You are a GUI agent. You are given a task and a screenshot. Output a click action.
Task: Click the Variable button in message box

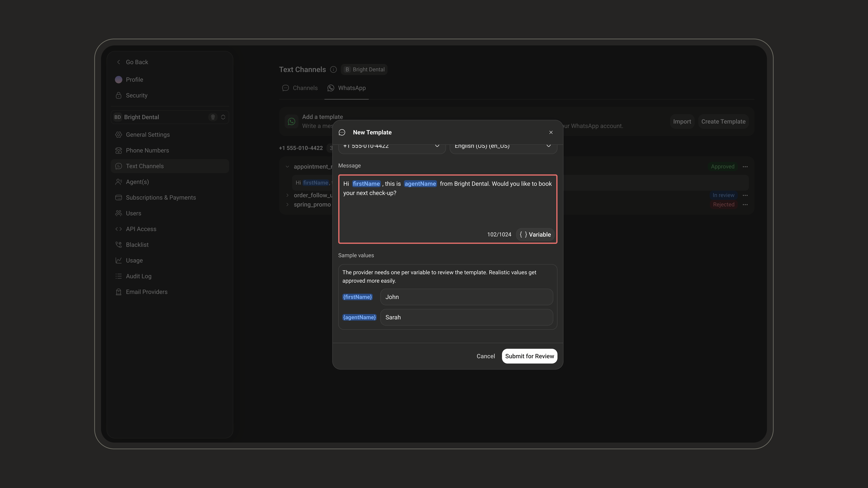click(x=535, y=235)
